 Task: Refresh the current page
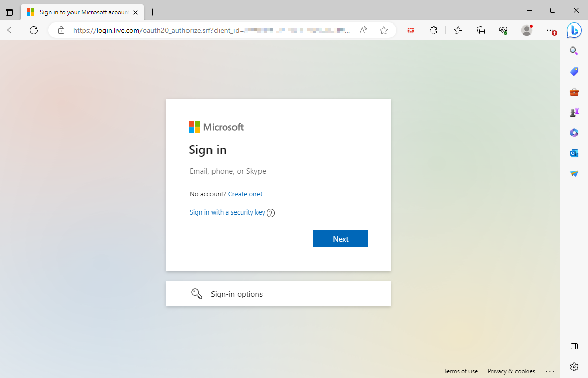[34, 30]
